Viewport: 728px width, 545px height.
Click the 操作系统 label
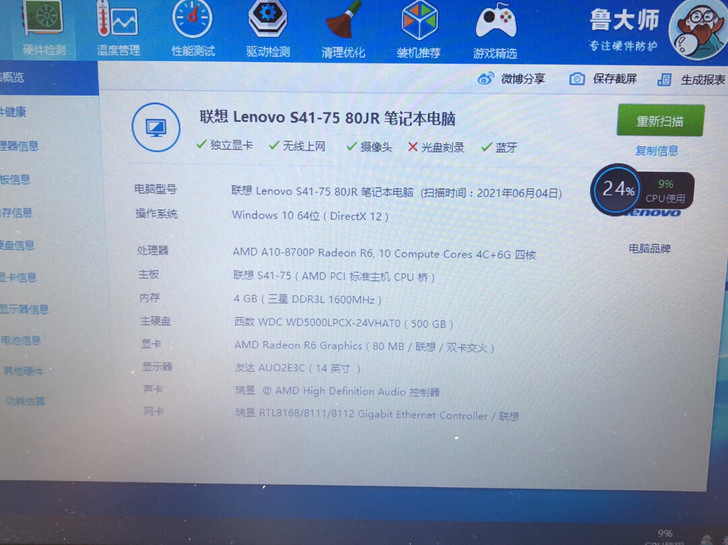[156, 214]
